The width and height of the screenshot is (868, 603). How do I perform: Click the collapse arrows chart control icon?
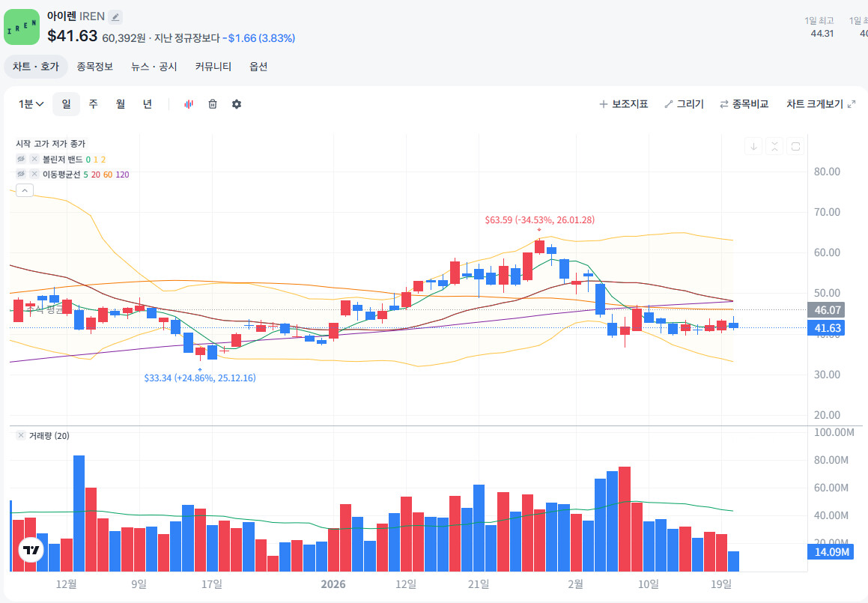click(774, 147)
